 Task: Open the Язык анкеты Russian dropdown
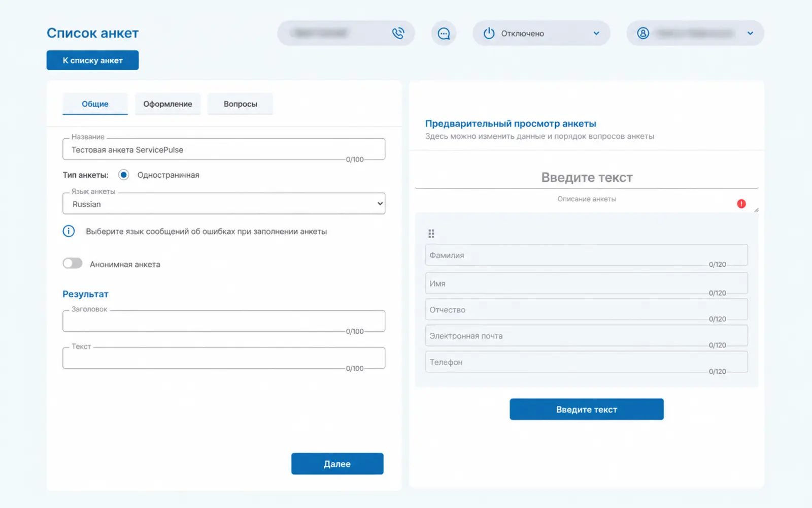click(224, 204)
